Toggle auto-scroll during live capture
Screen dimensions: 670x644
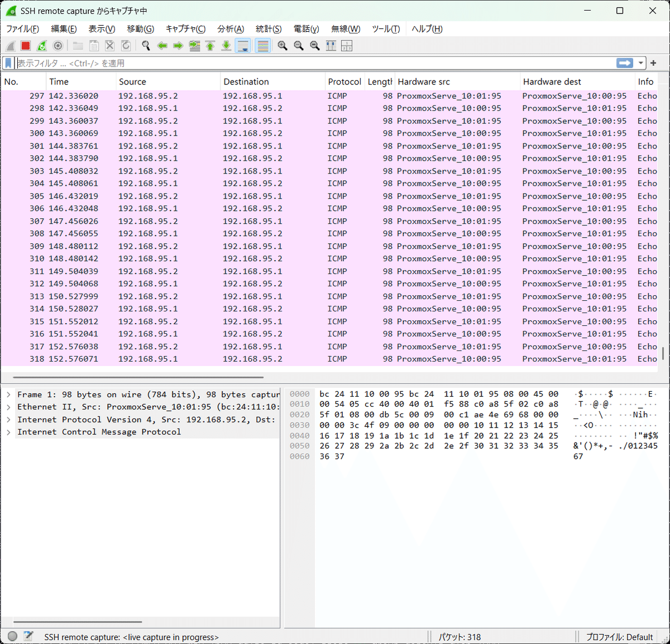[x=243, y=46]
